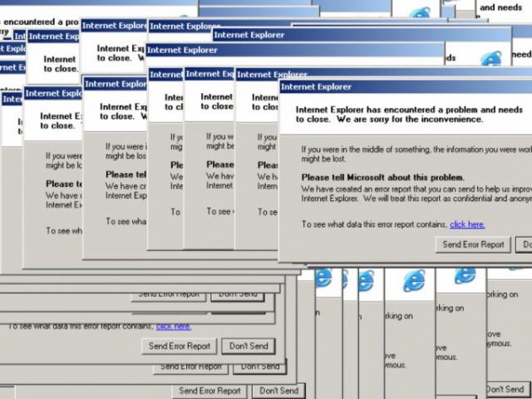Click Don't Send below the half-hidden click here link
Screen dimensions: 532x399
tap(248, 346)
